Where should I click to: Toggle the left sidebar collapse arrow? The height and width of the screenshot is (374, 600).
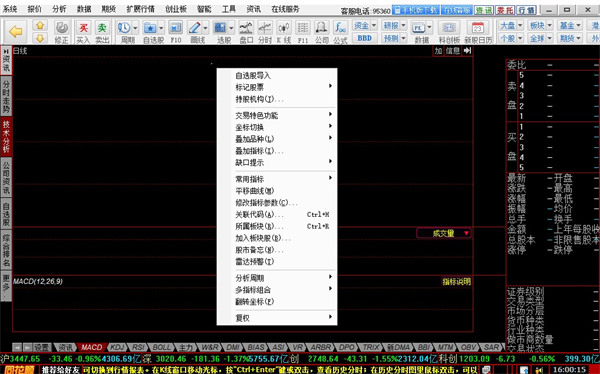coord(6,51)
